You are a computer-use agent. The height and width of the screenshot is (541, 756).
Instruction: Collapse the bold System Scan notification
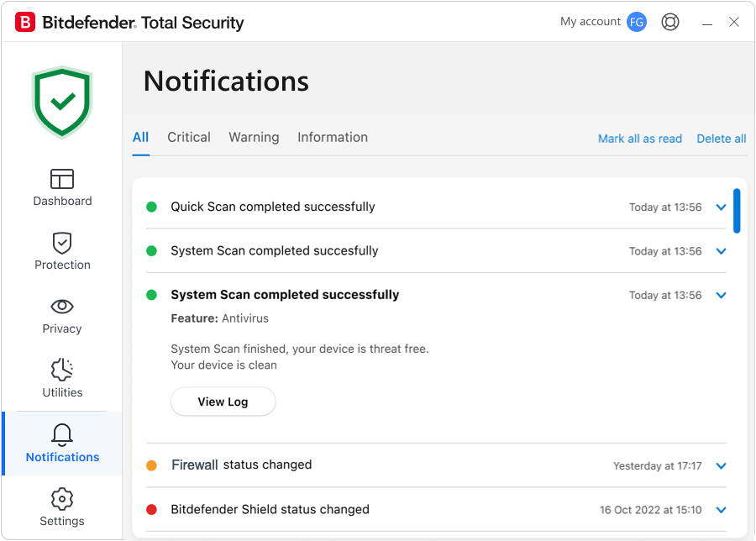point(722,295)
